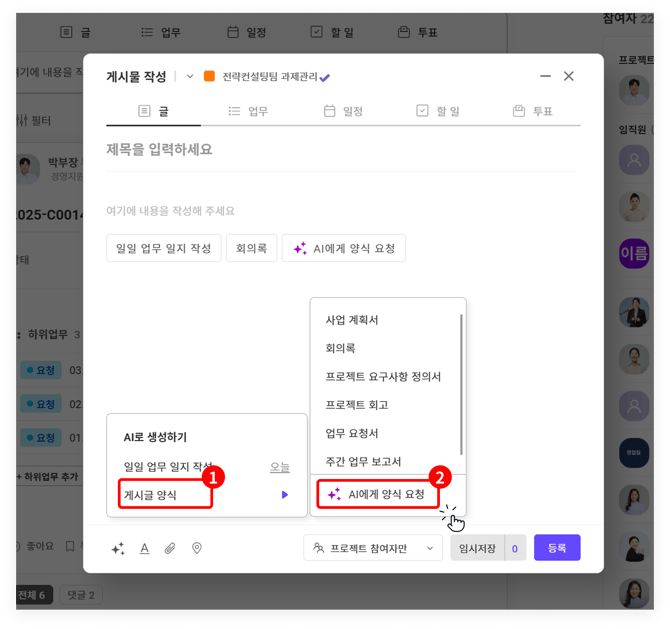The width and height of the screenshot is (670, 629).
Task: Minimize the 게시물 작성 dialog
Action: 545,76
